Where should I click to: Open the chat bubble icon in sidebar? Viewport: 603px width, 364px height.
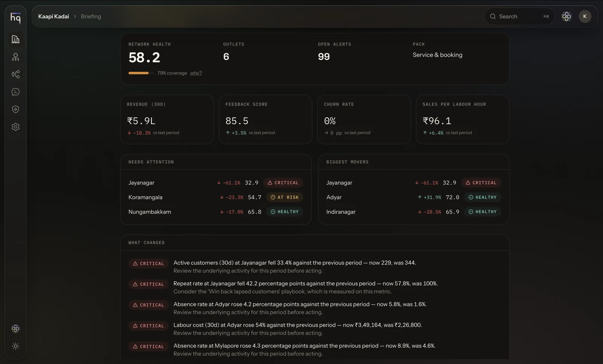[15, 92]
